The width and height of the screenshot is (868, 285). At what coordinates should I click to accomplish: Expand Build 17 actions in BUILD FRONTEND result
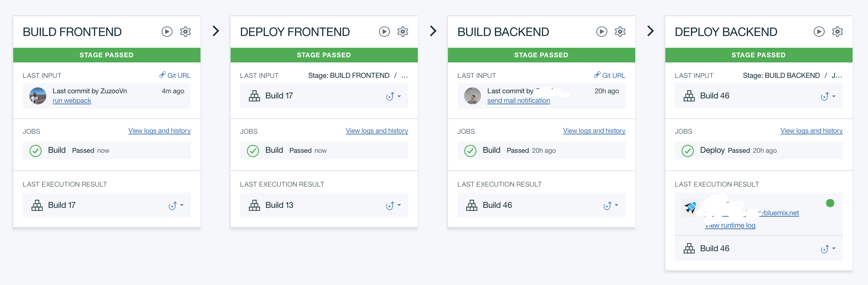[176, 206]
